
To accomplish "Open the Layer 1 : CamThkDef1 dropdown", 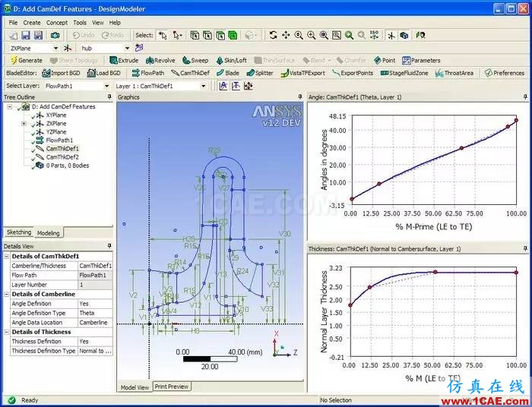I will tap(203, 86).
